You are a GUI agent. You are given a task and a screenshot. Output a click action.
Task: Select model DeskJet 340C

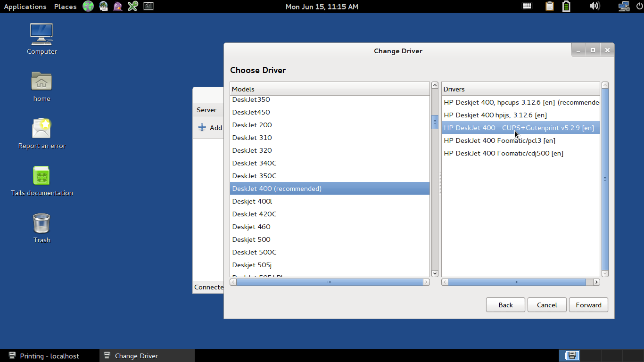click(330, 163)
